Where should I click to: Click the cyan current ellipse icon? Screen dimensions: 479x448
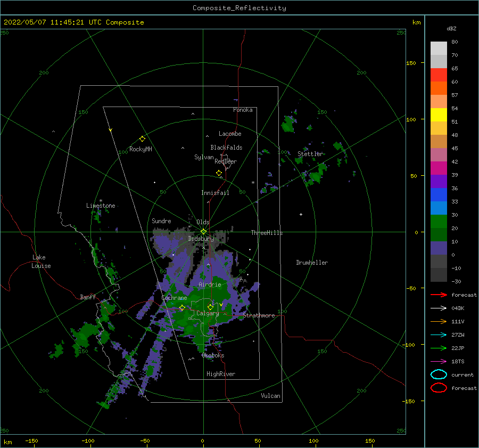pyautogui.click(x=439, y=374)
